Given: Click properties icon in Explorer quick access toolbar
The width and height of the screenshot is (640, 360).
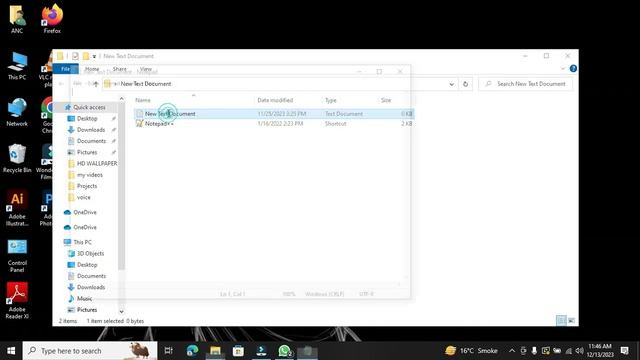Looking at the screenshot, I should [75, 56].
